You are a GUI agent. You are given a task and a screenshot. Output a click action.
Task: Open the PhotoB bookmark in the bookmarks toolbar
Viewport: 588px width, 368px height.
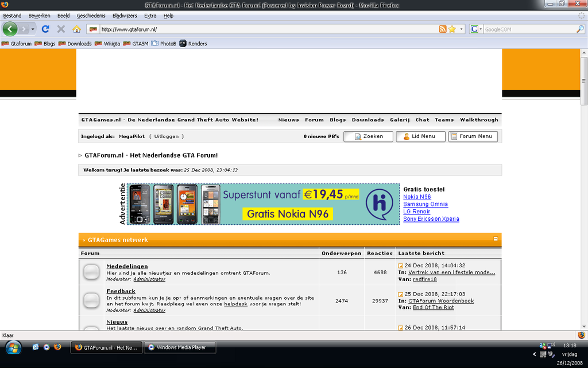pyautogui.click(x=164, y=44)
